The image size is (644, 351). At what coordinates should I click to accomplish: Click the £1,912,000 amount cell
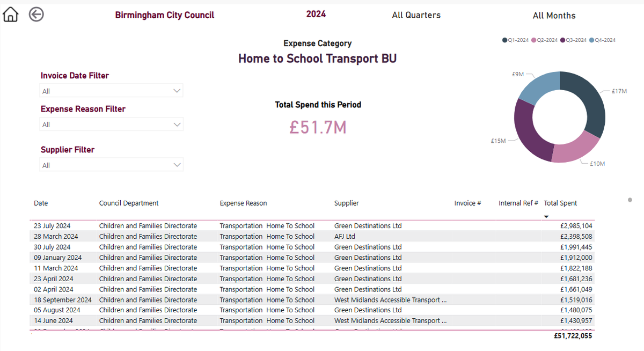coord(576,258)
